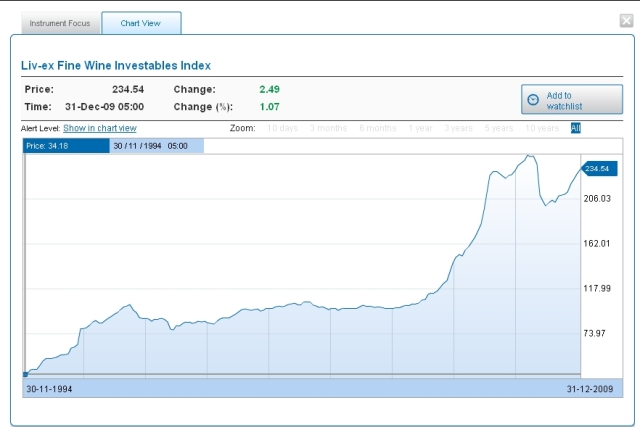Image resolution: width=640 pixels, height=427 pixels.
Task: Click the Time value 31-Dec-09 05:00
Action: tap(104, 107)
